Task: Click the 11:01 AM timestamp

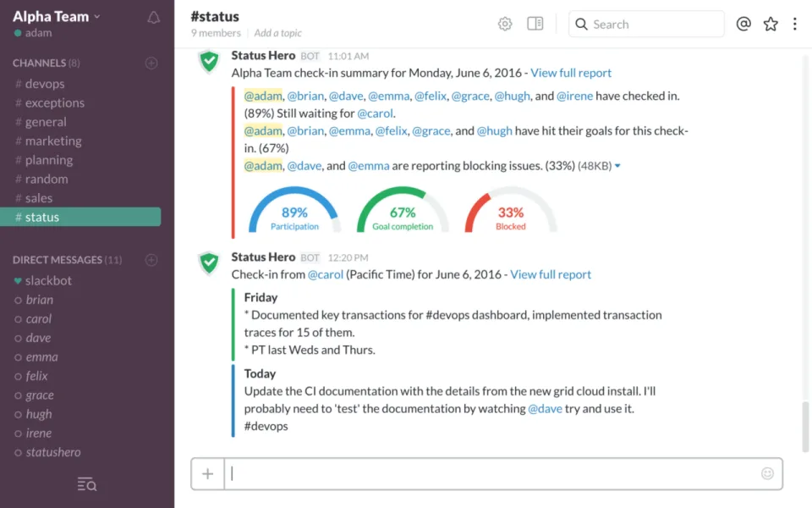Action: tap(348, 57)
